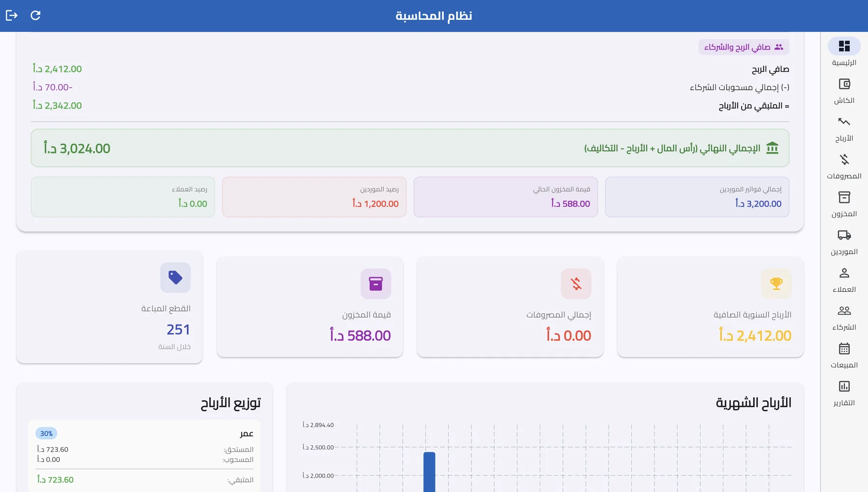
Task: Click the 3,024.00 final total value
Action: coord(77,148)
